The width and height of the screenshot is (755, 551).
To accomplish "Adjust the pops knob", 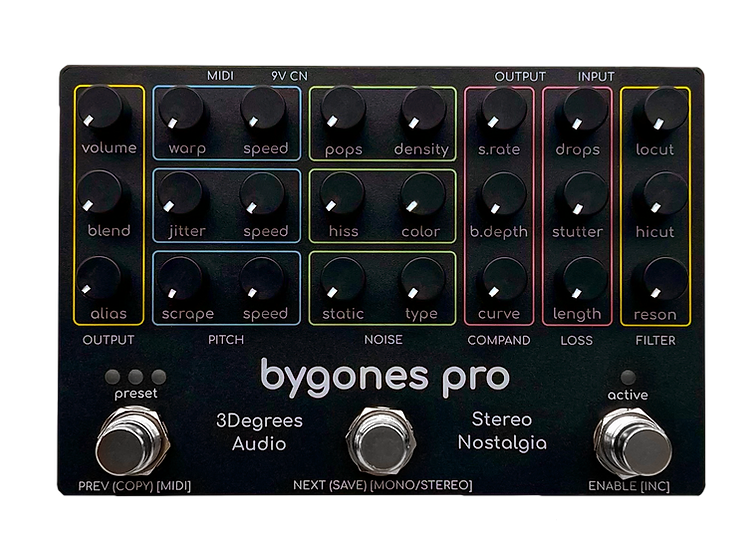I will (343, 108).
